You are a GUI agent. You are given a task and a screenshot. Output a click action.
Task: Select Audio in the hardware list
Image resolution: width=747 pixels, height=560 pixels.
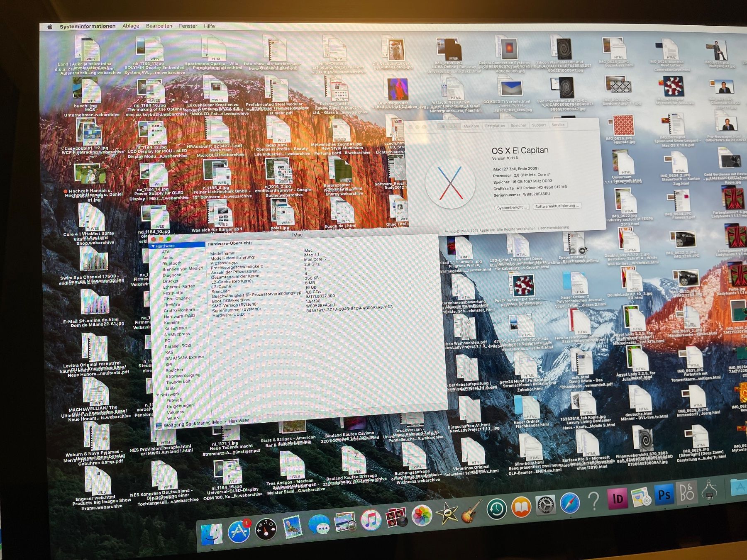pyautogui.click(x=168, y=258)
